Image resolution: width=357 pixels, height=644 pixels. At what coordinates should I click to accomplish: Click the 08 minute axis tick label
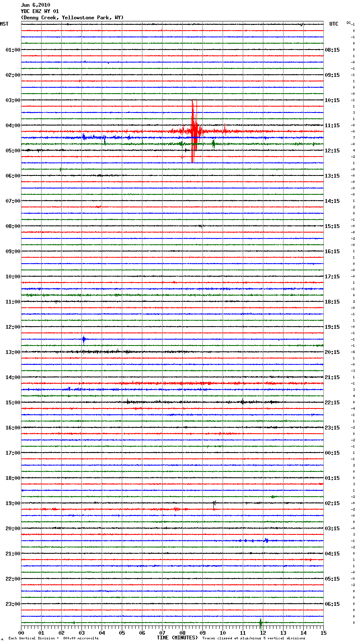pyautogui.click(x=182, y=633)
